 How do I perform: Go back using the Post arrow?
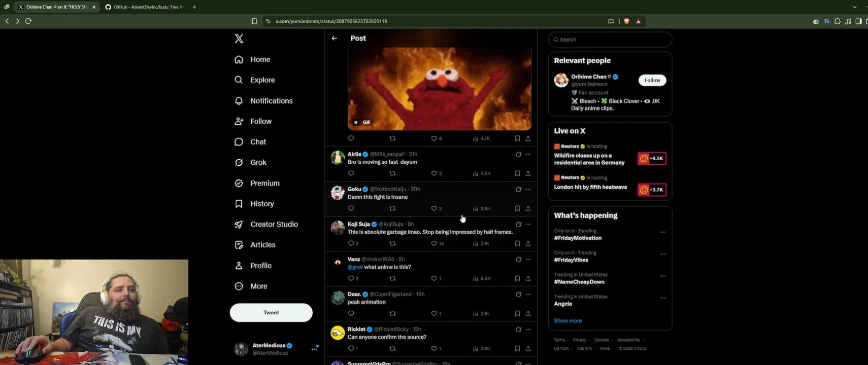(334, 38)
